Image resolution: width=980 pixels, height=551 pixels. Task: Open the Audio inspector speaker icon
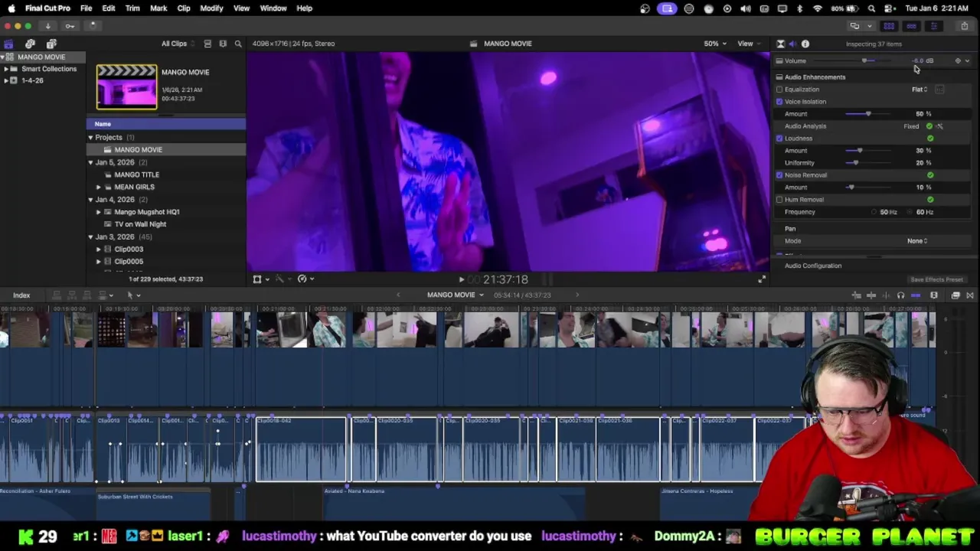792,44
